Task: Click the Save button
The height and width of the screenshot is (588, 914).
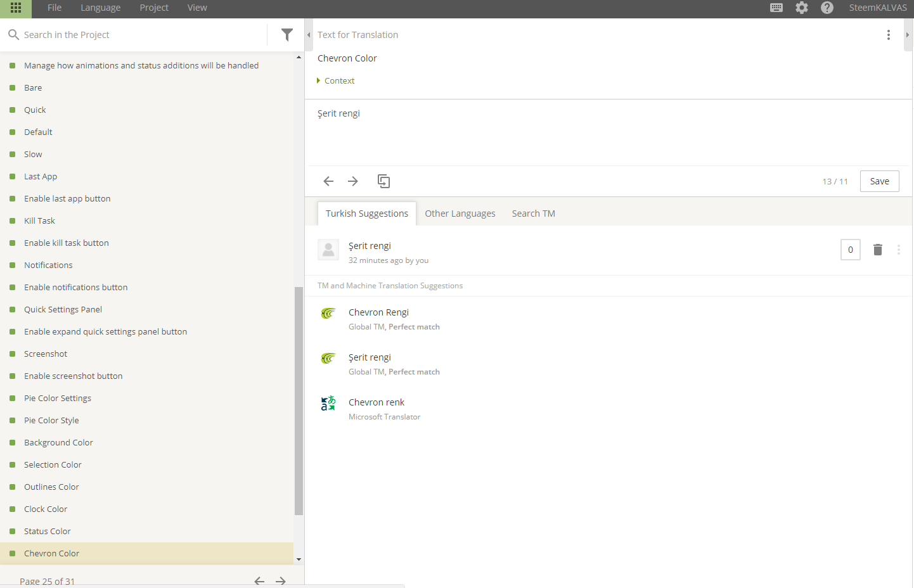Action: tap(880, 181)
